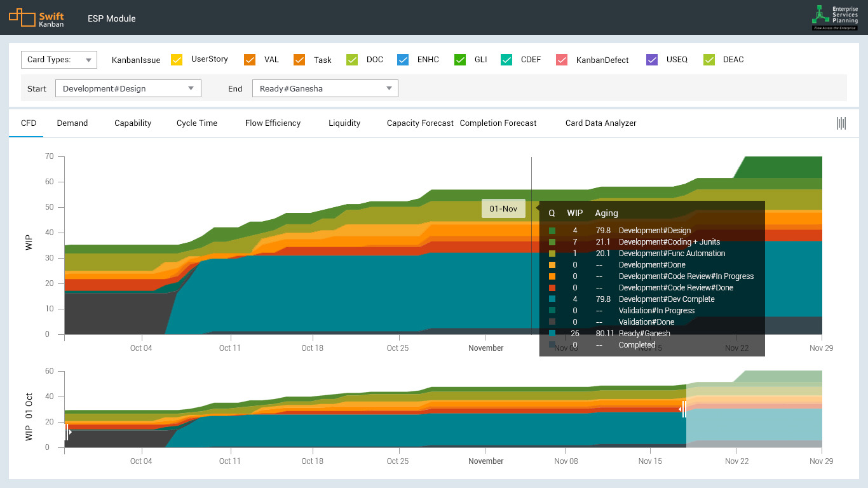The width and height of the screenshot is (868, 488).
Task: Open the column bars icon at right
Action: point(841,123)
